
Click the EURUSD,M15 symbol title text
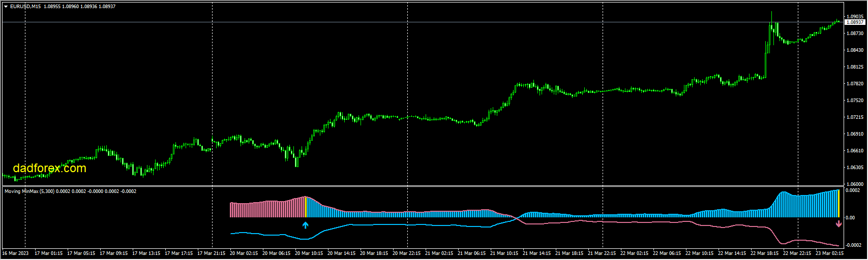[25, 7]
